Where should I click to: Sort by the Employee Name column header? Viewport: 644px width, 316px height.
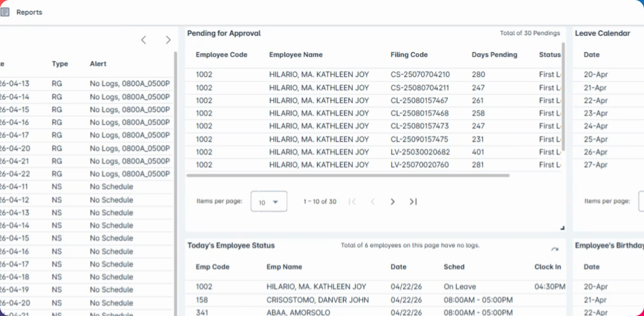[x=296, y=55]
